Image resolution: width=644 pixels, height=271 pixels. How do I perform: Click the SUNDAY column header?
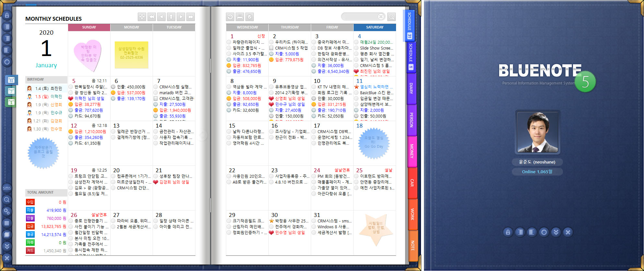89,27
